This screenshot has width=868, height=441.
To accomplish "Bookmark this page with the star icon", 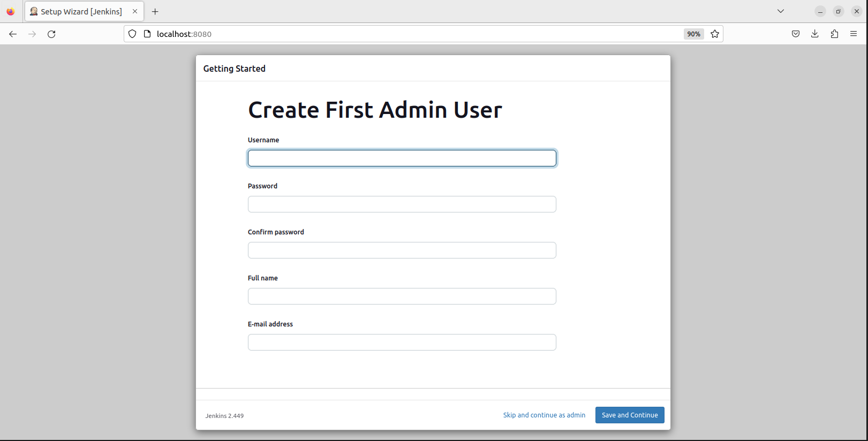I will (x=715, y=34).
